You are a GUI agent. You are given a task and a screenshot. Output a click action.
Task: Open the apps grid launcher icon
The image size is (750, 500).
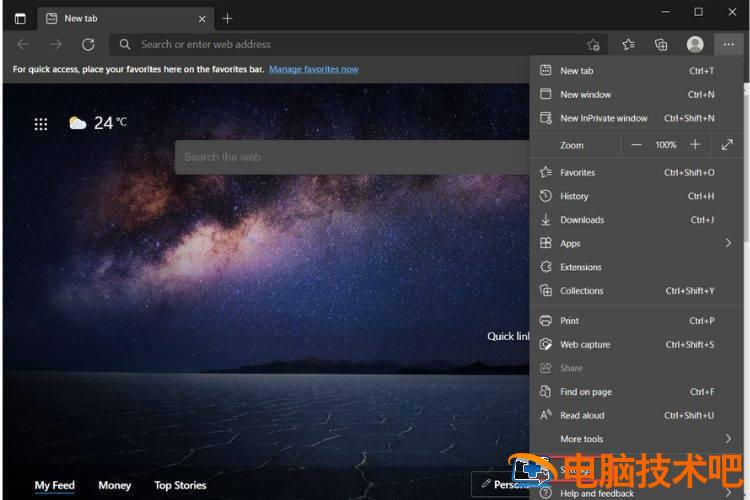pos(41,124)
